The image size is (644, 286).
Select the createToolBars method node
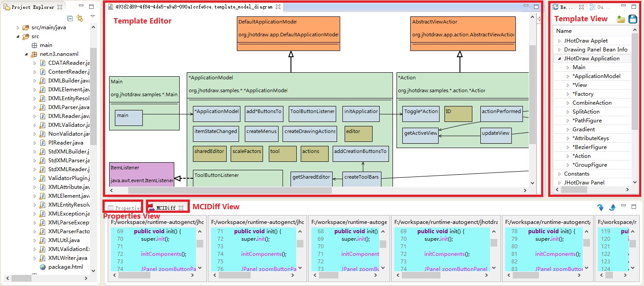pos(362,180)
